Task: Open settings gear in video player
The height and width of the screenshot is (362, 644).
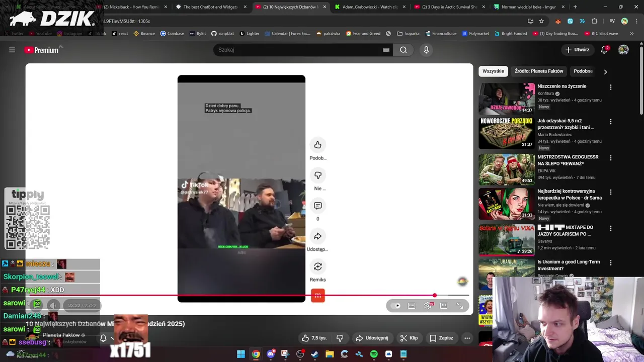Action: tap(428, 306)
